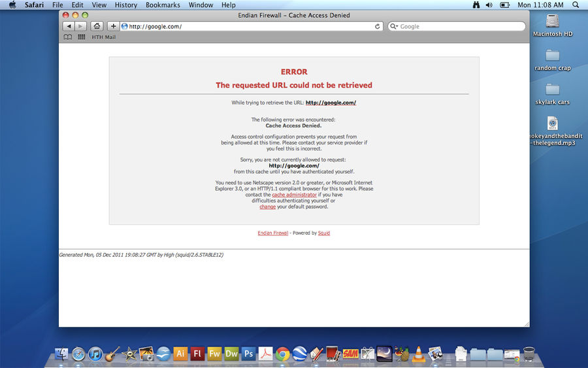Select the 'random crap' desktop folder

click(552, 60)
